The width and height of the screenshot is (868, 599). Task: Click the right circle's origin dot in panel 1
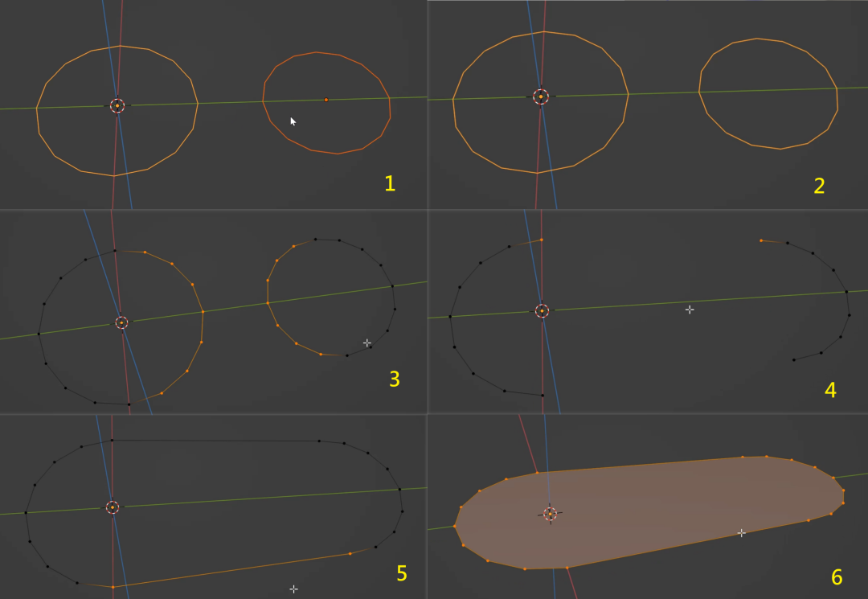326,100
